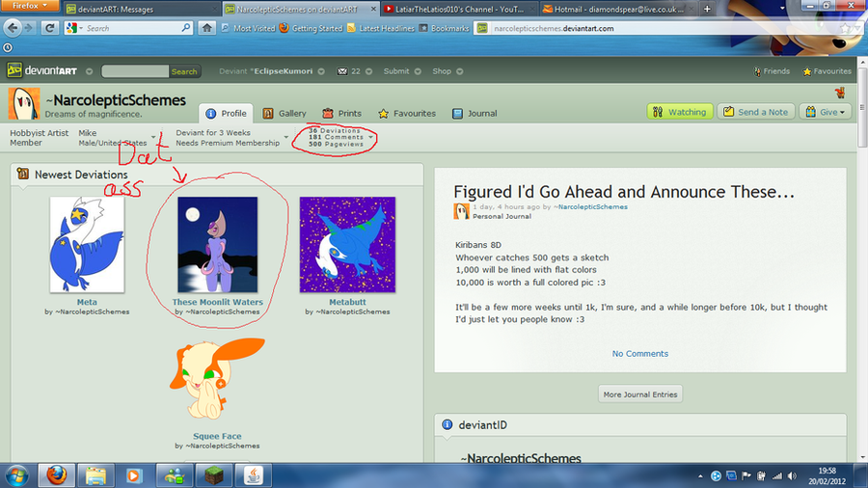Open Firefox home page icon
This screenshot has height=488, width=868.
[207, 28]
